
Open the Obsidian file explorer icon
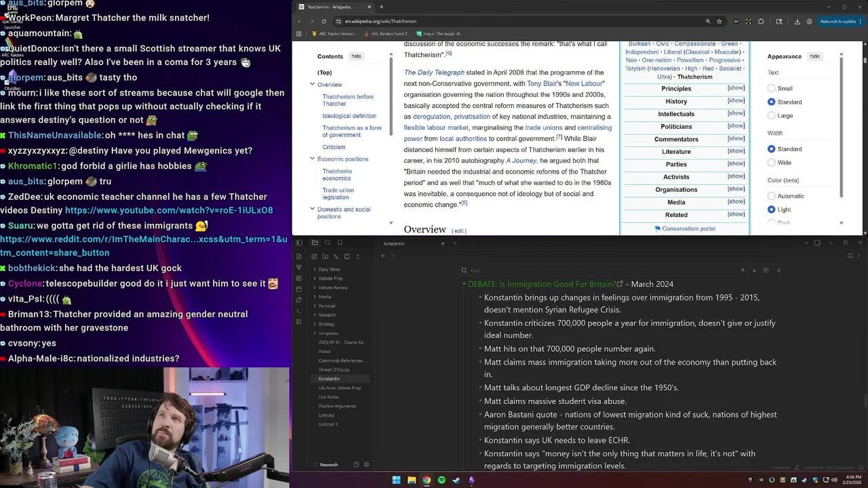315,243
